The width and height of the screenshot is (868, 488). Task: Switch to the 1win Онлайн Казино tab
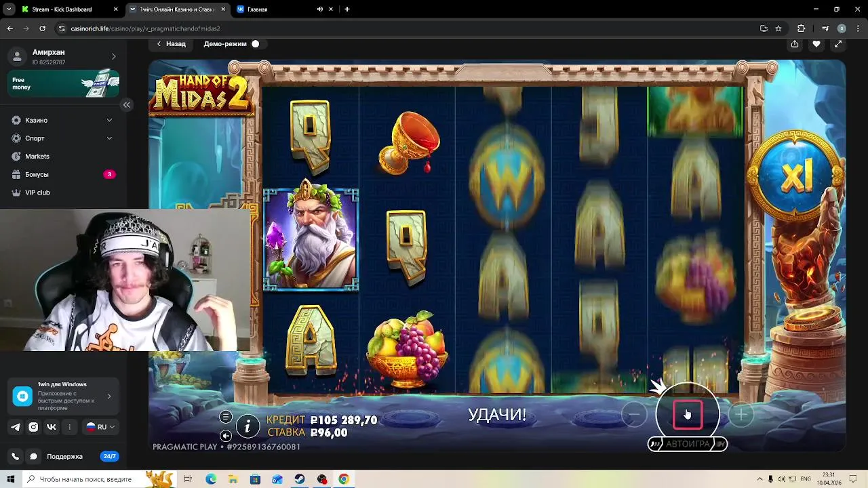[x=176, y=9]
